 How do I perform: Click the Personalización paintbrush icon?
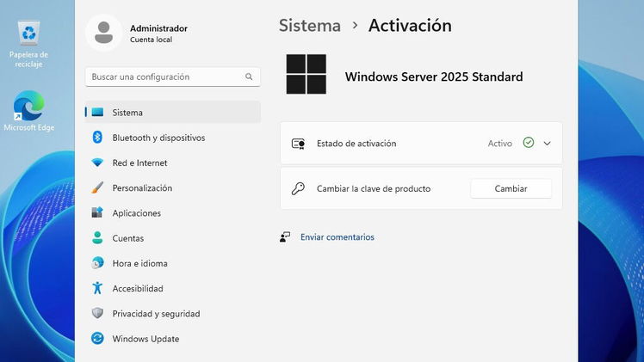(97, 187)
